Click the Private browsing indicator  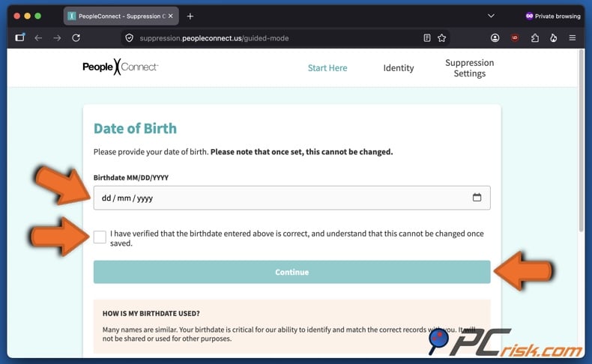point(553,16)
